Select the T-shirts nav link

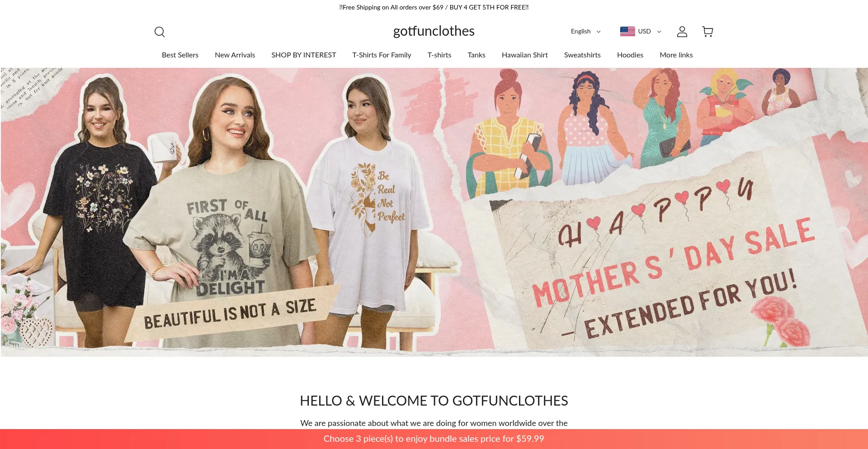(439, 55)
